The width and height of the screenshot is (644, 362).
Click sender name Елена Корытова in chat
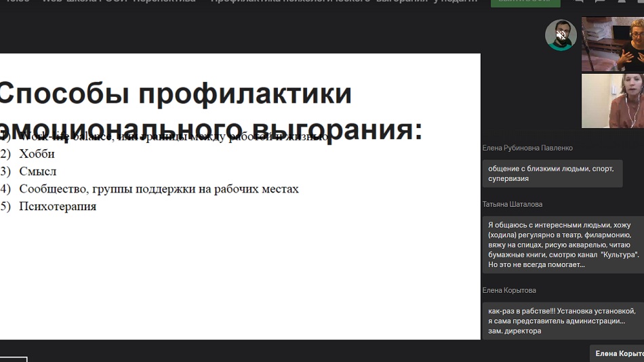[509, 290]
